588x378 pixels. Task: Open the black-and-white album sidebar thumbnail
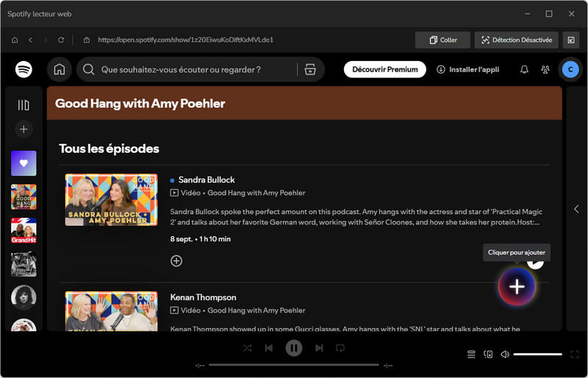click(x=24, y=264)
